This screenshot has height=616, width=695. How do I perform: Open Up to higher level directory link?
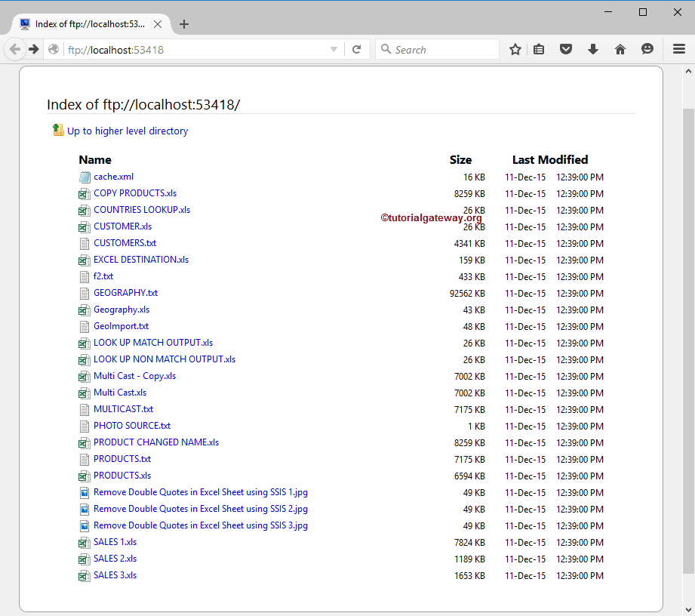coord(127,131)
